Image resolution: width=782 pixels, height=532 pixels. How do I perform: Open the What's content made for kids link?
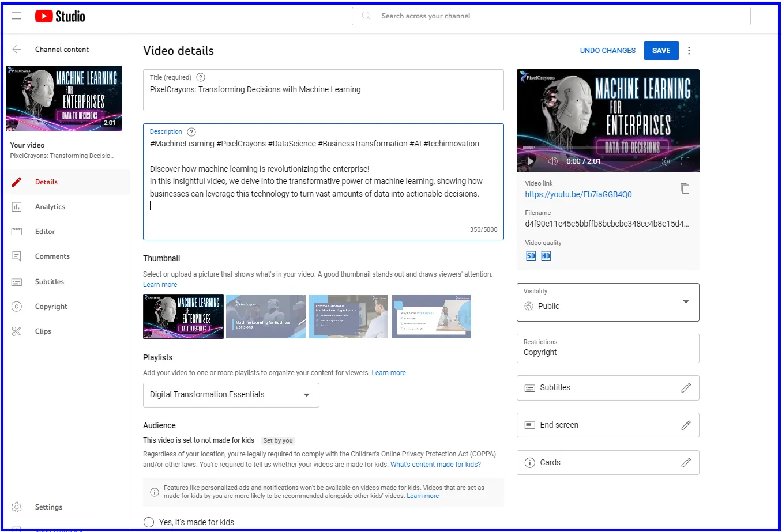435,464
